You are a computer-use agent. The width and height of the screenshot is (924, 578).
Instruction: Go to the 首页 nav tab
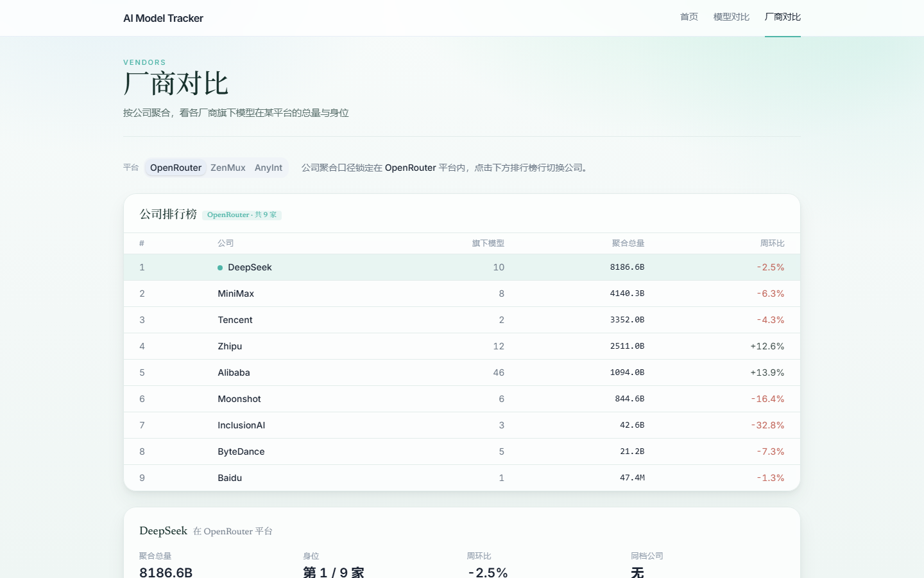point(689,17)
